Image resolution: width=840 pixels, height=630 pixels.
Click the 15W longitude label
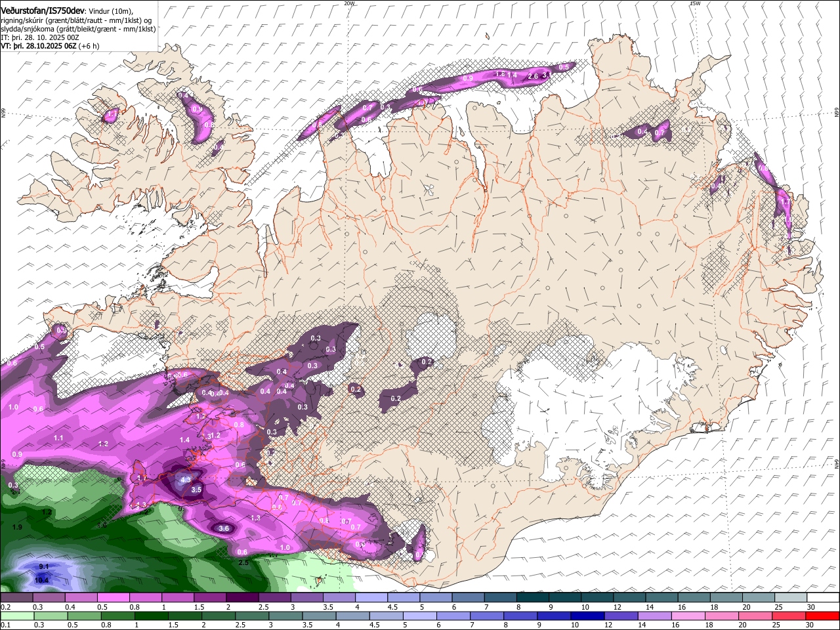pyautogui.click(x=695, y=3)
